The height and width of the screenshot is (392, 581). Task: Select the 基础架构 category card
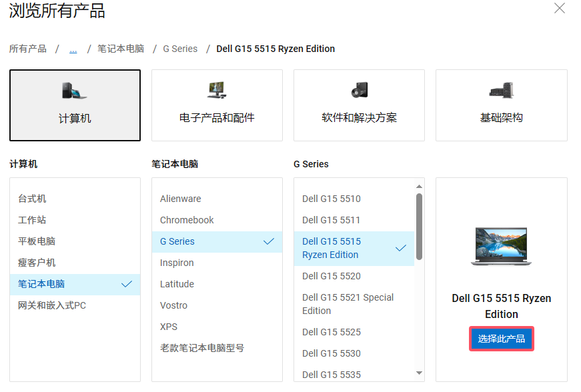pos(500,105)
